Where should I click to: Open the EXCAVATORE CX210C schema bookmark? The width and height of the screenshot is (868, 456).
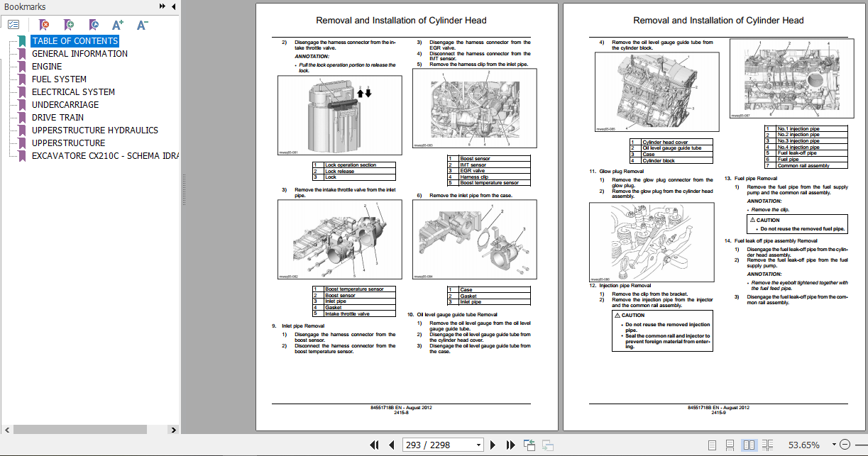[x=105, y=156]
